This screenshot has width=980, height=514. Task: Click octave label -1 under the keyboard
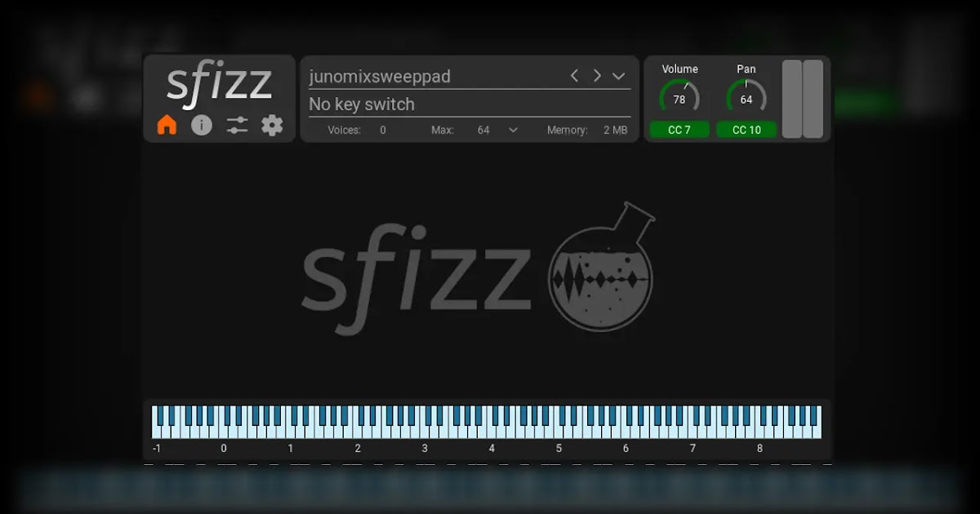156,448
